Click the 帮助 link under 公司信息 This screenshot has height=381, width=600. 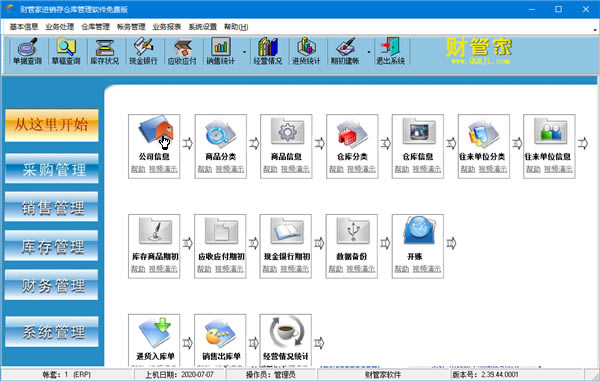pos(138,169)
